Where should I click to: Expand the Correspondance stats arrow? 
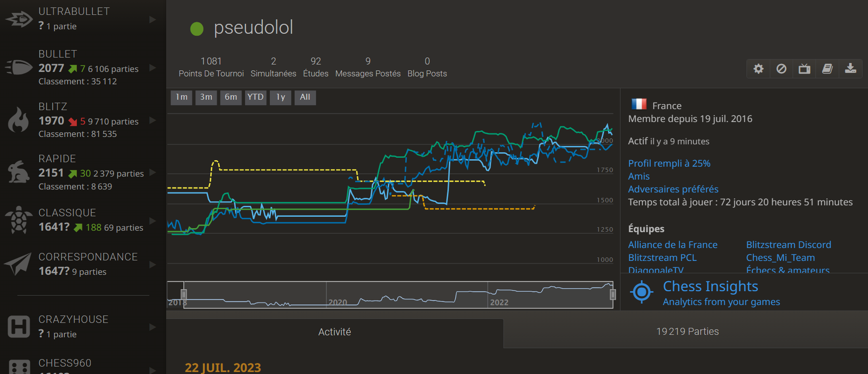click(153, 265)
